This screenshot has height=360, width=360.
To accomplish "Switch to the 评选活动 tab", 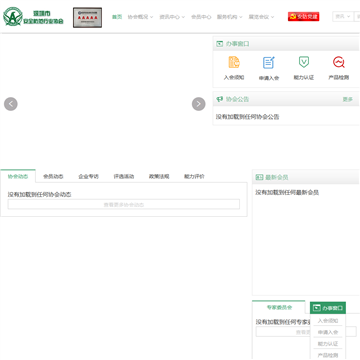I will tap(124, 176).
